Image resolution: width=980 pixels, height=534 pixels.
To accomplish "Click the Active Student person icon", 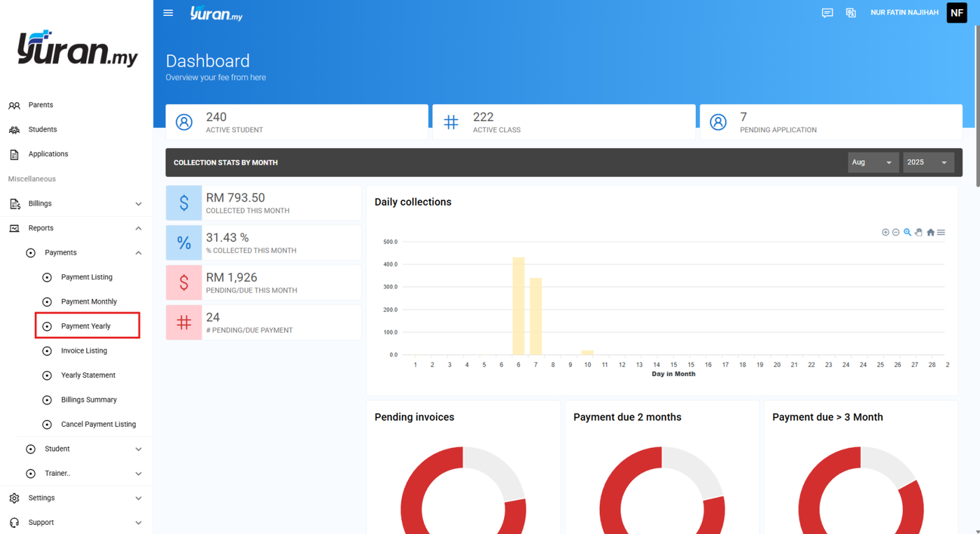I will tap(184, 122).
